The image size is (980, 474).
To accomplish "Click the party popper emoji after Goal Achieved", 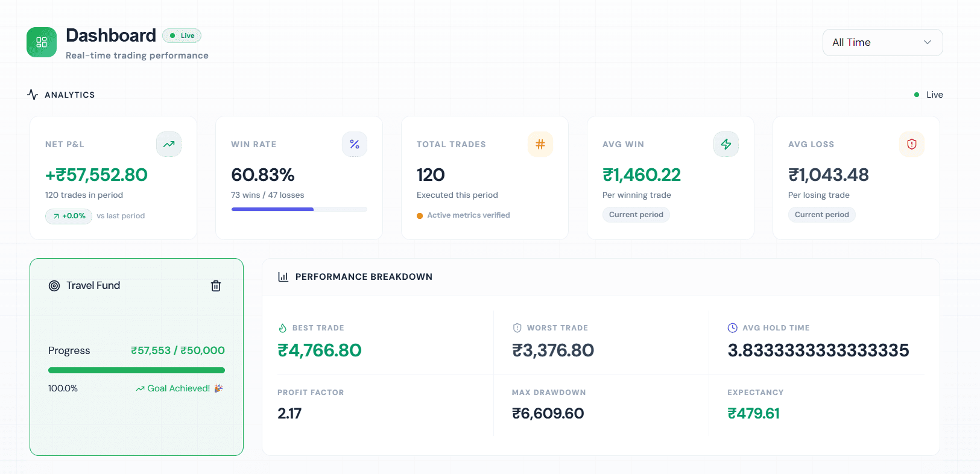I will coord(218,388).
